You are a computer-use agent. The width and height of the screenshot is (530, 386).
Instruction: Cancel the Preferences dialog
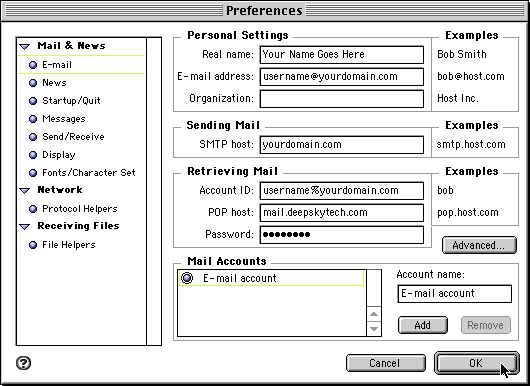(386, 363)
